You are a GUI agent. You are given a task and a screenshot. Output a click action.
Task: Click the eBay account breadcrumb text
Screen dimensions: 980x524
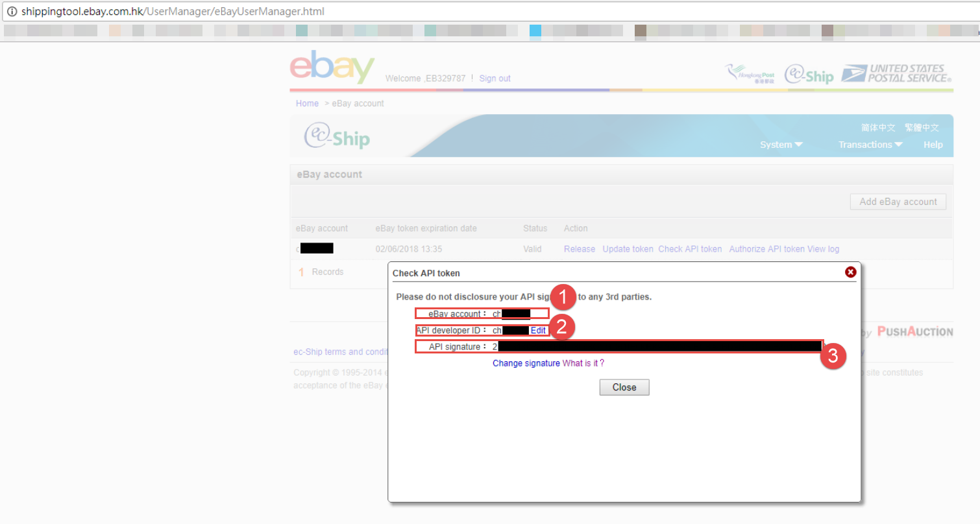click(x=358, y=103)
